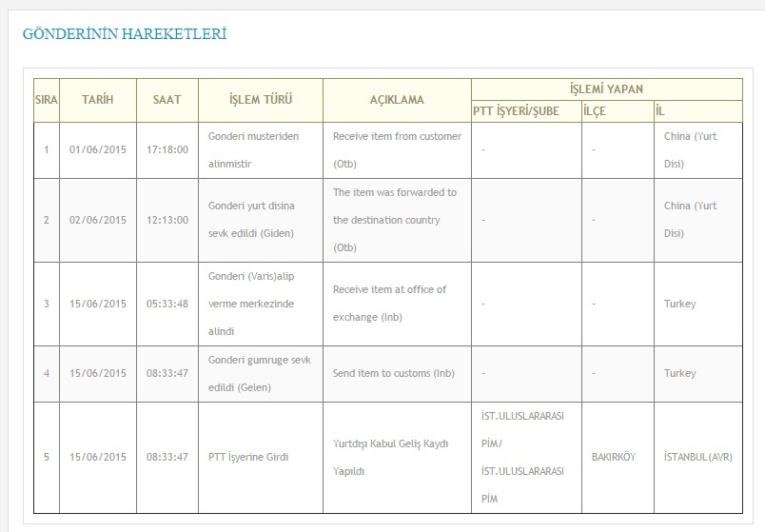Select 'Send item to customs (Inb)' cell

pos(397,373)
